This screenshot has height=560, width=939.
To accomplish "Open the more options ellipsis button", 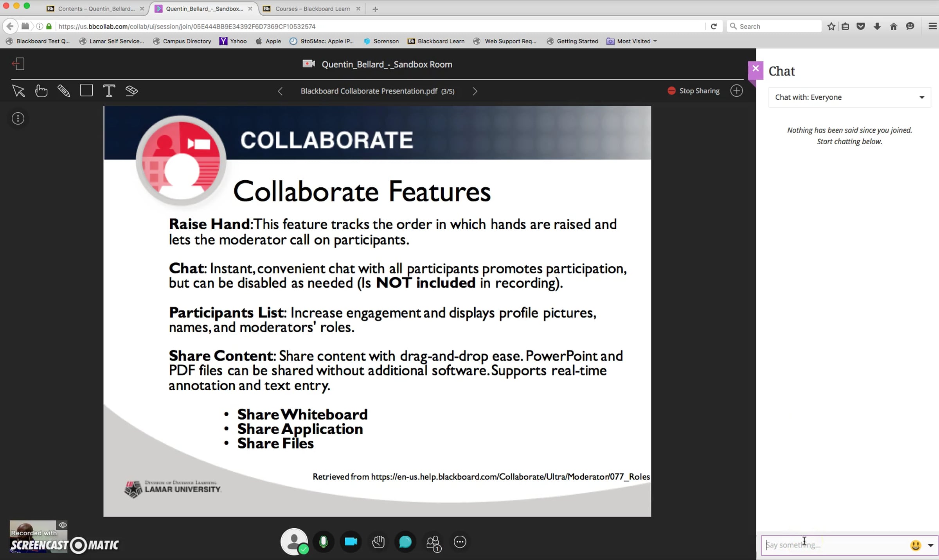I will 460,542.
